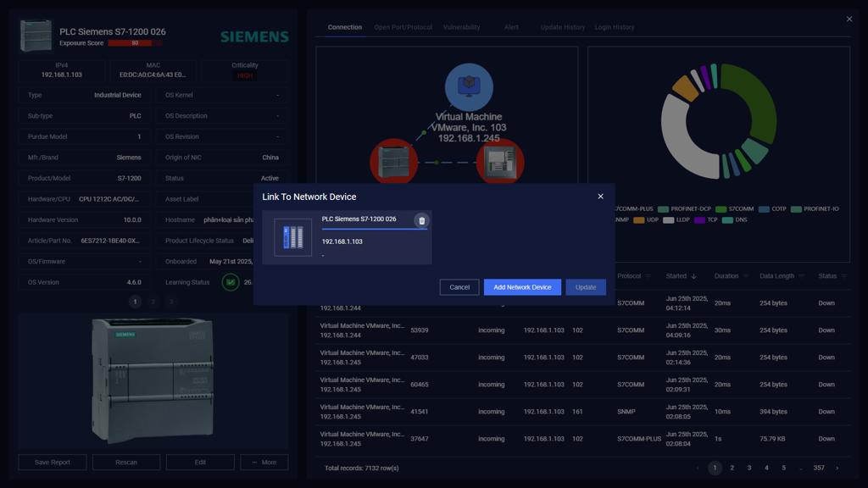
Task: Delete linked PLC Siemens S7-1200 026 device
Action: pos(421,221)
